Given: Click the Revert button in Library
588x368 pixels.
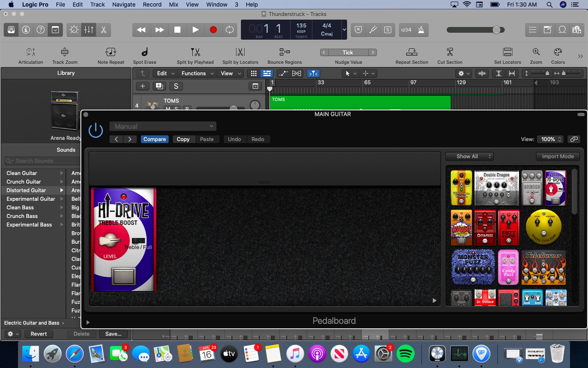Looking at the screenshot, I should [x=38, y=334].
